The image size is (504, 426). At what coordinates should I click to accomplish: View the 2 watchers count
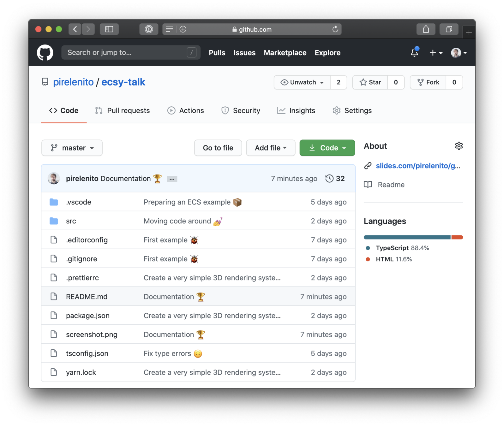point(339,82)
